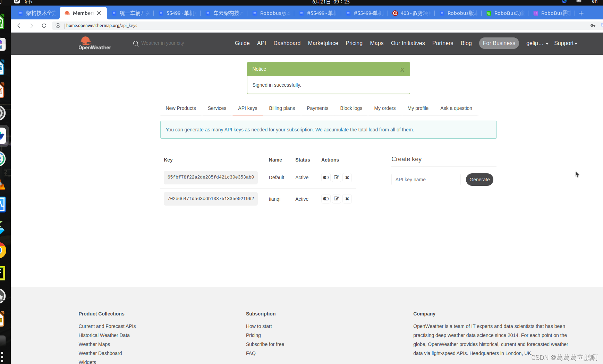Open the API menu item
The height and width of the screenshot is (364, 603).
[262, 43]
